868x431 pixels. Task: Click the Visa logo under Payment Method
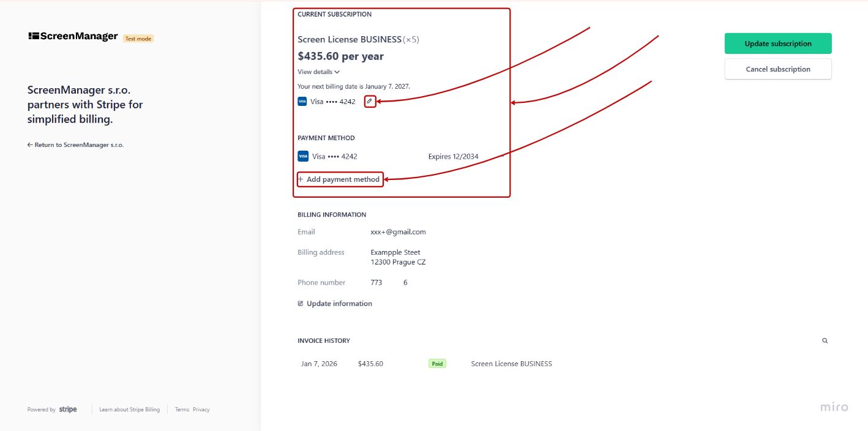(x=303, y=156)
